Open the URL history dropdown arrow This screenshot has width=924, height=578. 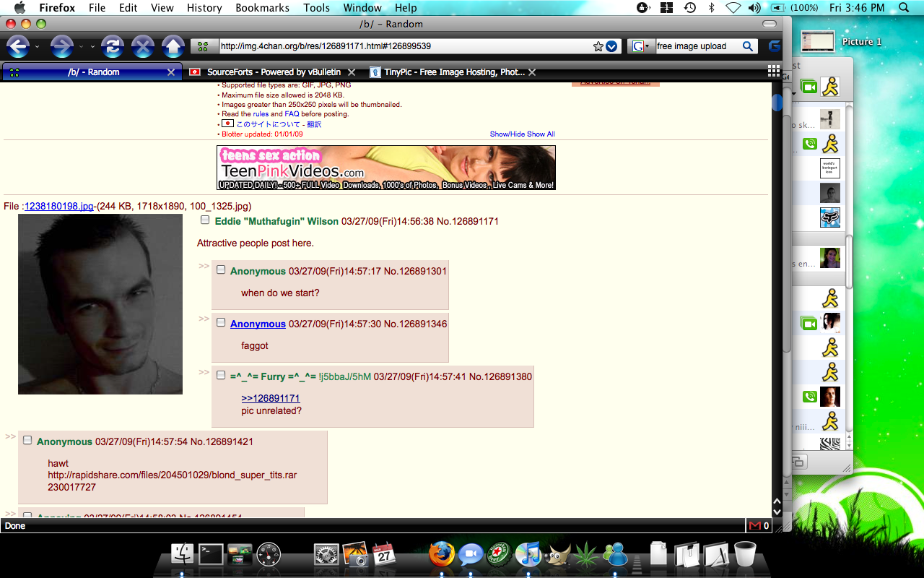(x=611, y=46)
